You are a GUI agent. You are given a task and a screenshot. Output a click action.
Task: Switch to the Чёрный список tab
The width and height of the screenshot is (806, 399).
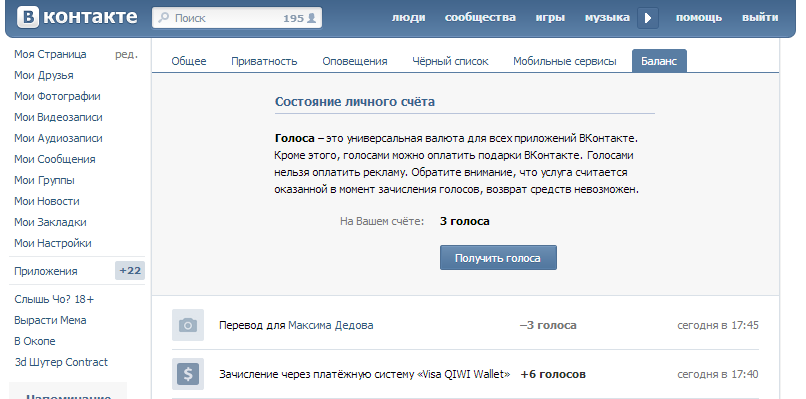[x=450, y=61]
